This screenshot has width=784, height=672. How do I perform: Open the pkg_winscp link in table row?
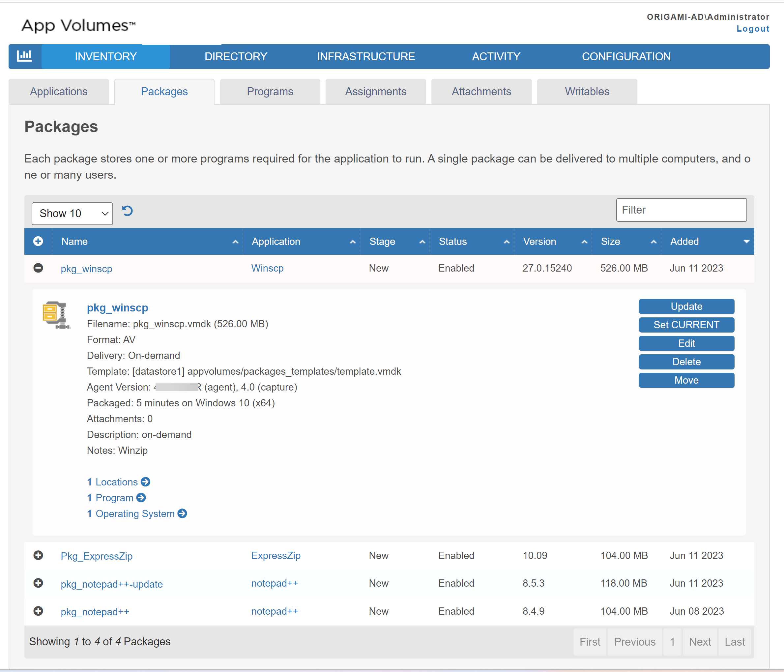pos(87,269)
